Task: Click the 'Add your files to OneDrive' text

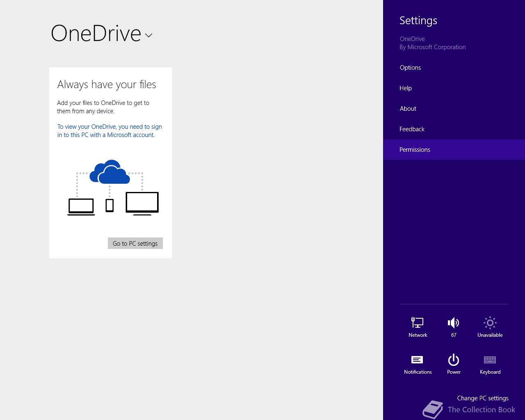Action: pos(103,107)
